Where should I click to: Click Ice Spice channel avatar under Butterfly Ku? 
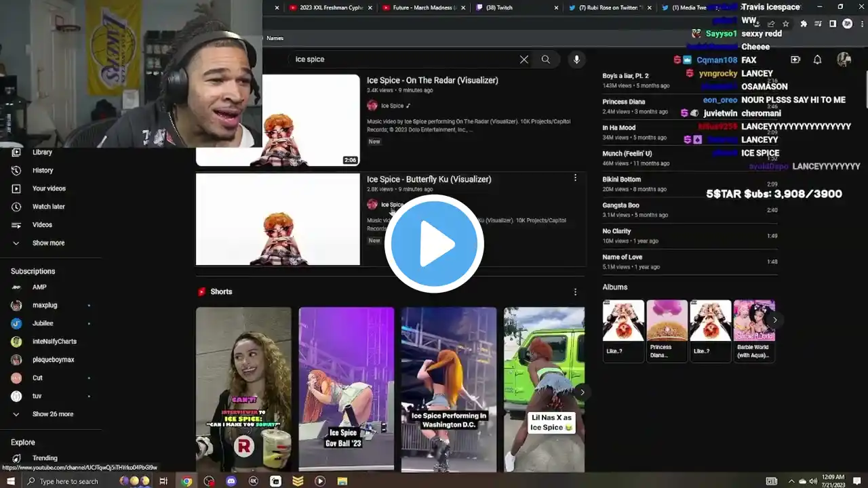coord(372,205)
